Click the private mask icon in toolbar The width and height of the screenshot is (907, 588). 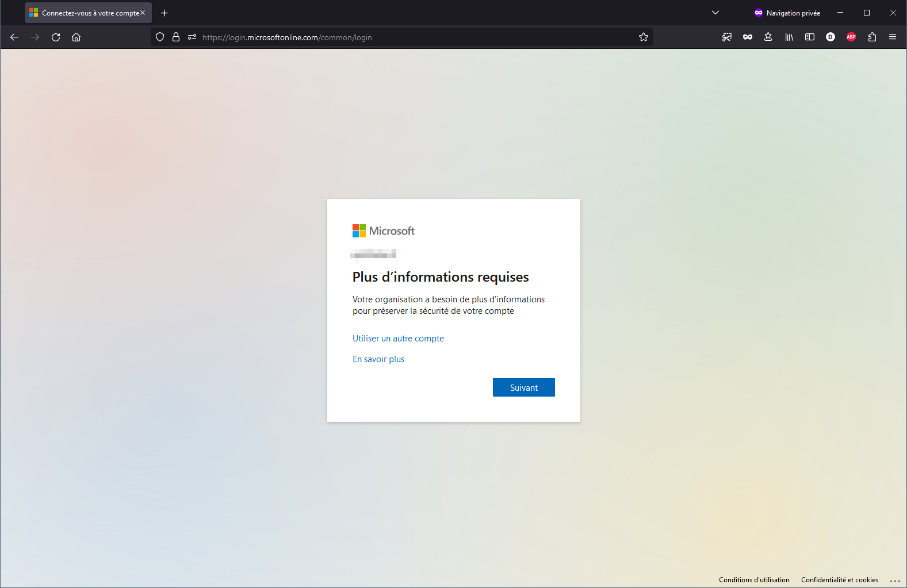point(748,37)
